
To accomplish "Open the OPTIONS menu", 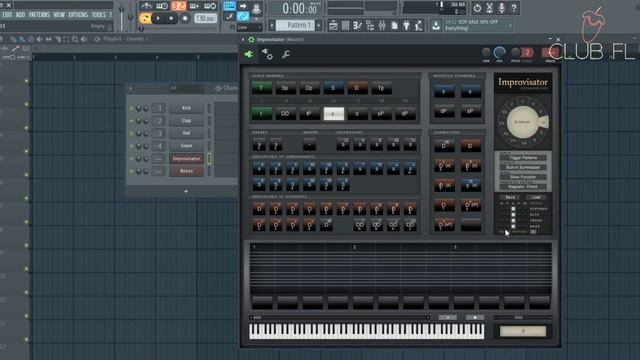I will tap(78, 15).
